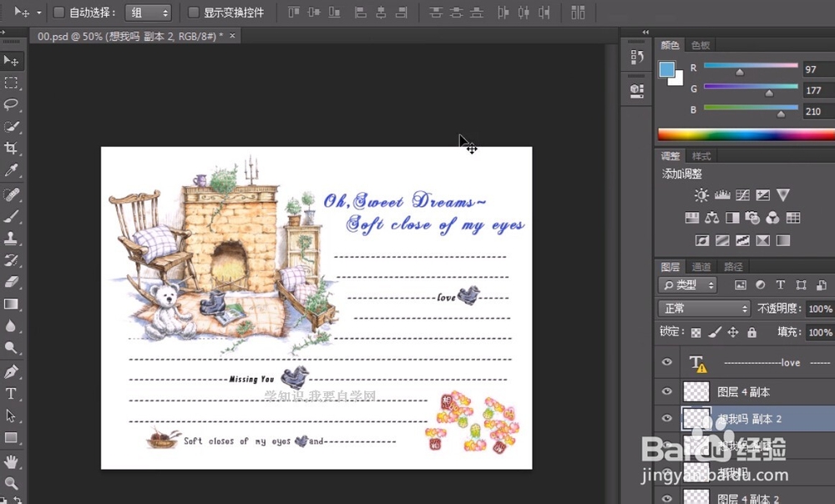Select the History Brush tool
Viewport: 835px width, 504px height.
tap(11, 260)
